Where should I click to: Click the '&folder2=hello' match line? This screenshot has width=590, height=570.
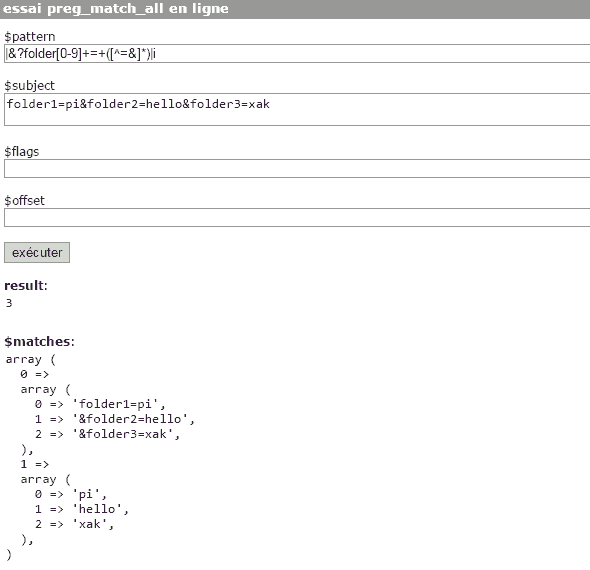coord(115,419)
